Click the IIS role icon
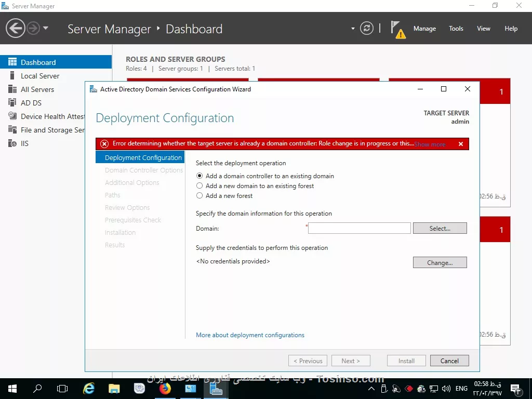532x399 pixels. [x=12, y=143]
